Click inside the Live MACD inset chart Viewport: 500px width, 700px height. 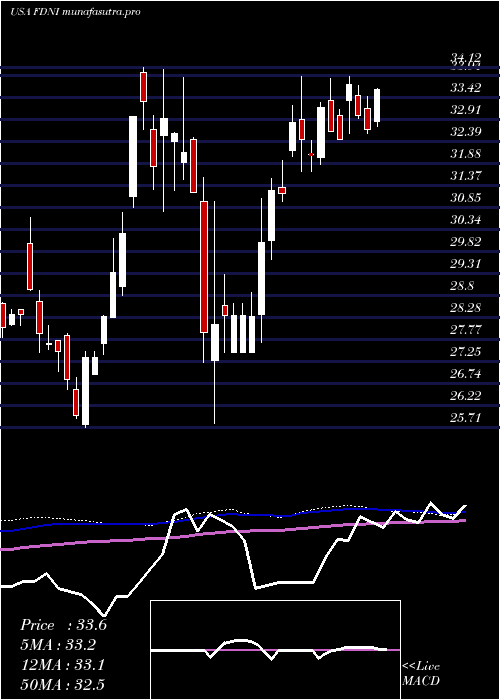coord(275,650)
